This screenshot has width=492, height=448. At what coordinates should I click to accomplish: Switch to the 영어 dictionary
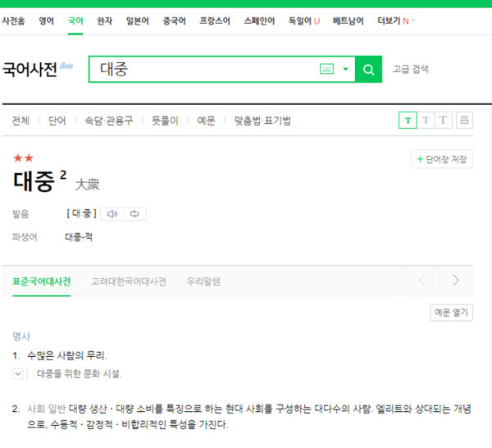[x=46, y=21]
